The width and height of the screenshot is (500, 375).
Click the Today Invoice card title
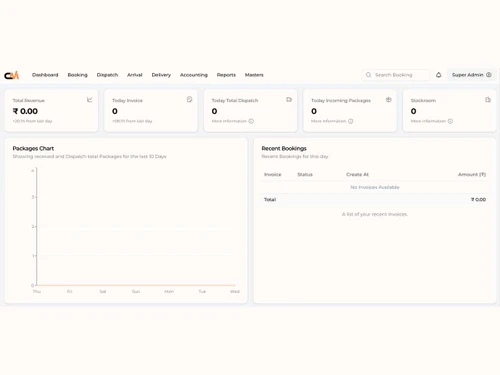pyautogui.click(x=127, y=100)
